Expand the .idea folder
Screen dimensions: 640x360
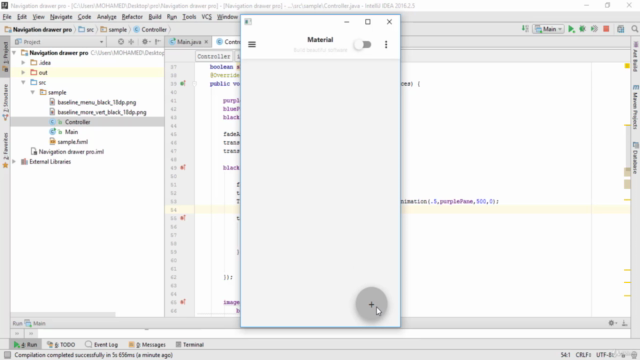pos(23,62)
